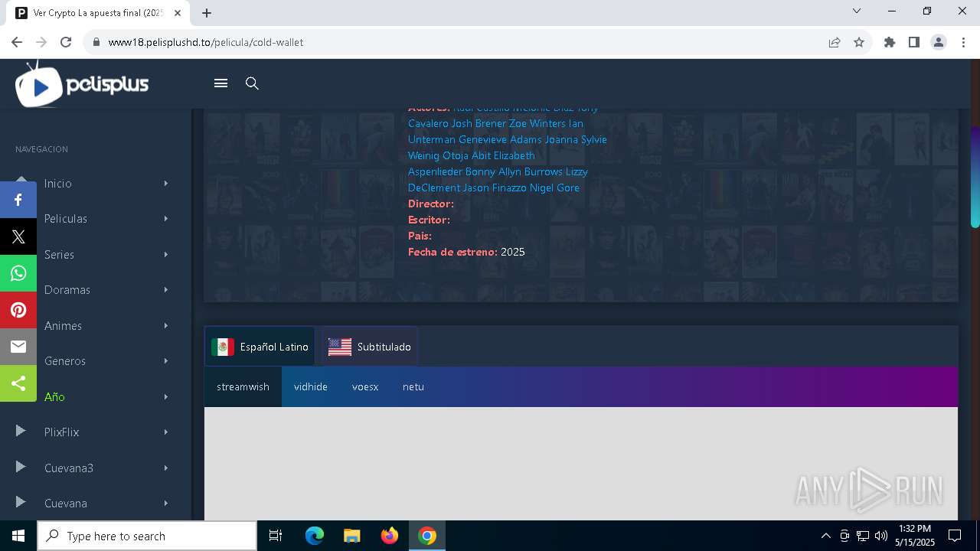This screenshot has width=980, height=551.
Task: Share page via WhatsApp
Action: [x=18, y=273]
